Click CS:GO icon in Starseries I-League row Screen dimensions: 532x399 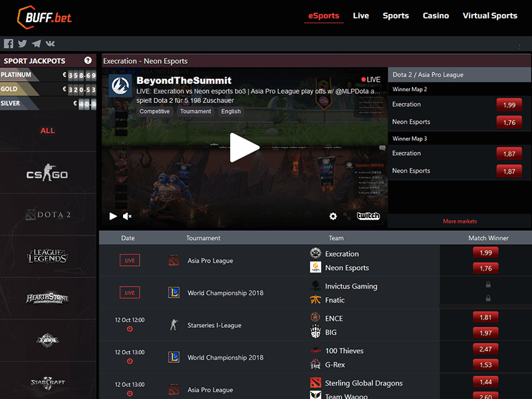pos(174,325)
